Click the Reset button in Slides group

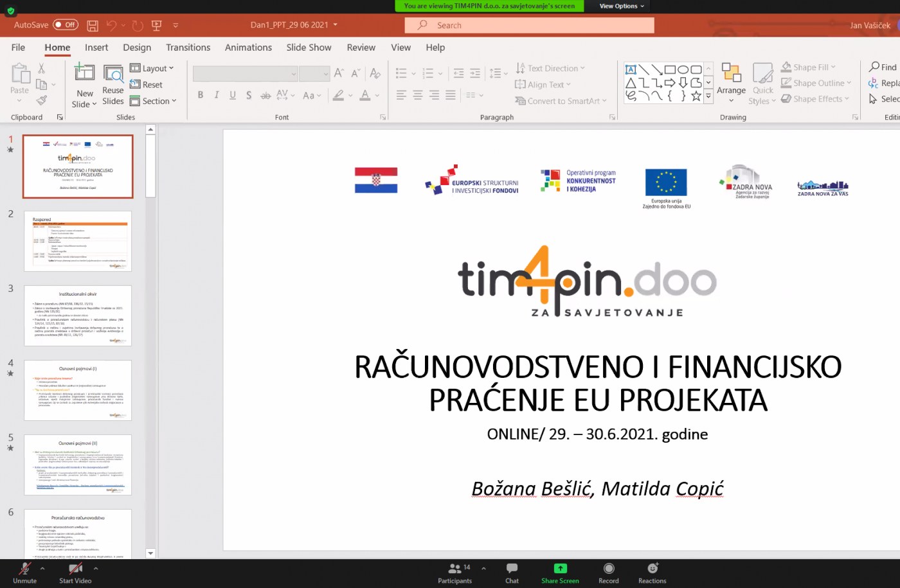click(147, 84)
